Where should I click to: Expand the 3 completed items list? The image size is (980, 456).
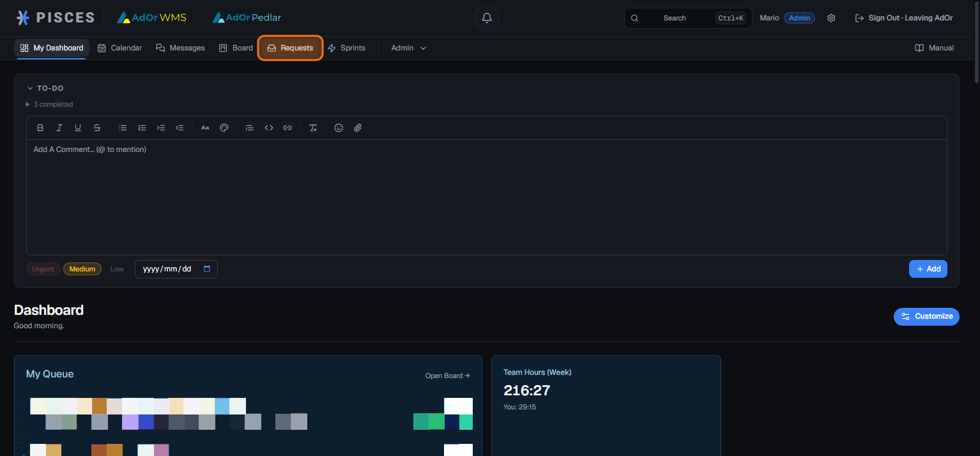click(50, 104)
